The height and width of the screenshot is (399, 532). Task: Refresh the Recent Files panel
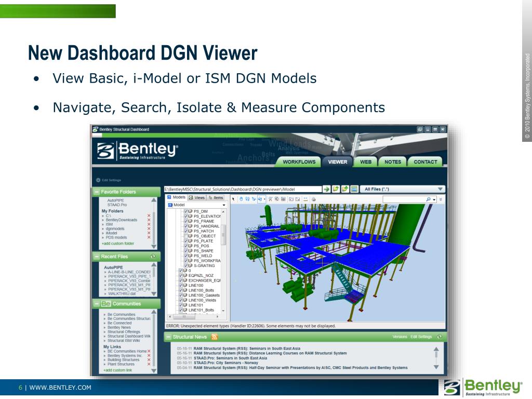[x=153, y=257]
